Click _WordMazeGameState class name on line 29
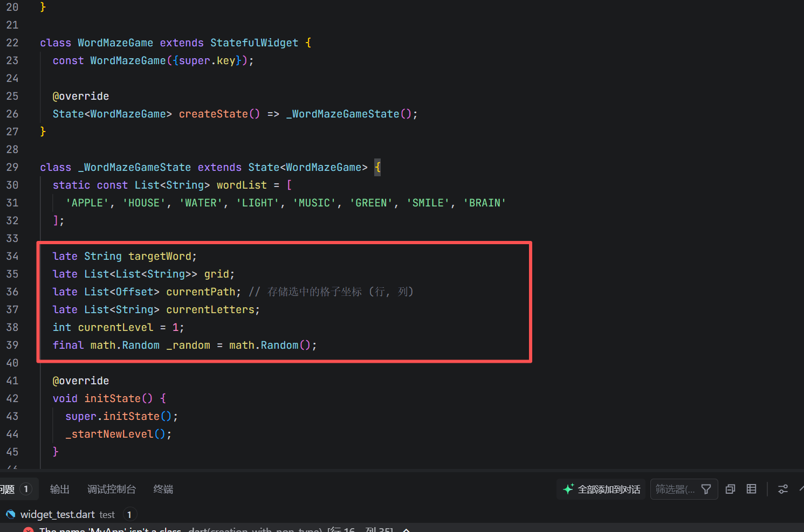The width and height of the screenshot is (804, 532). pos(134,167)
